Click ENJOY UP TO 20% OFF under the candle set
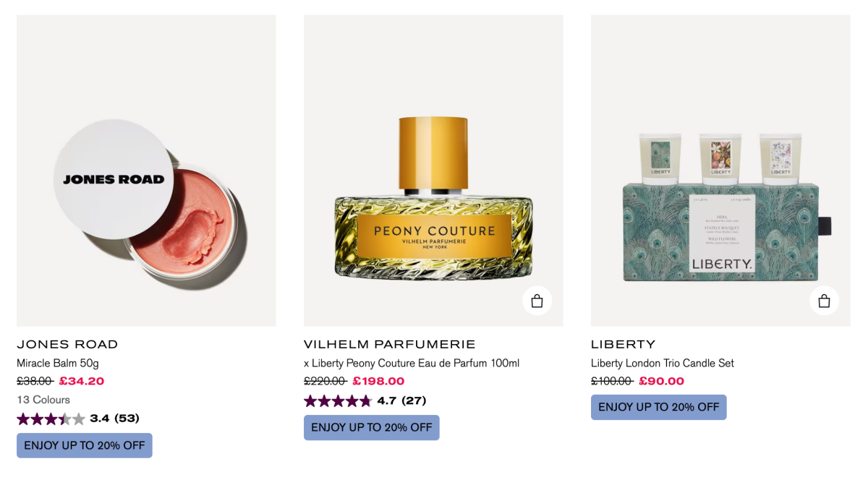868x477 pixels. (x=658, y=407)
